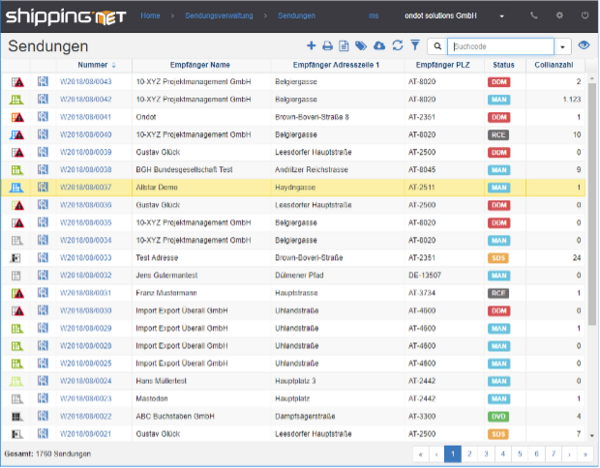Viewport: 600px width, 468px height.
Task: Click the cloud upload icon
Action: point(379,46)
